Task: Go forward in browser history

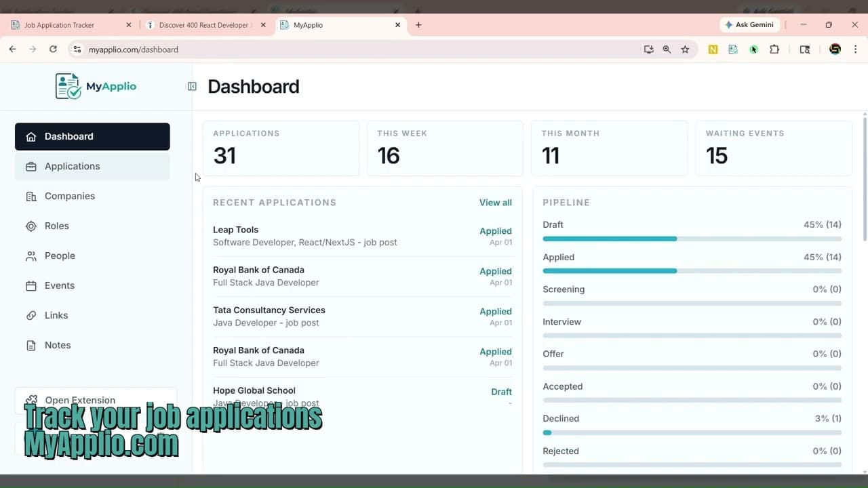Action: coord(33,49)
